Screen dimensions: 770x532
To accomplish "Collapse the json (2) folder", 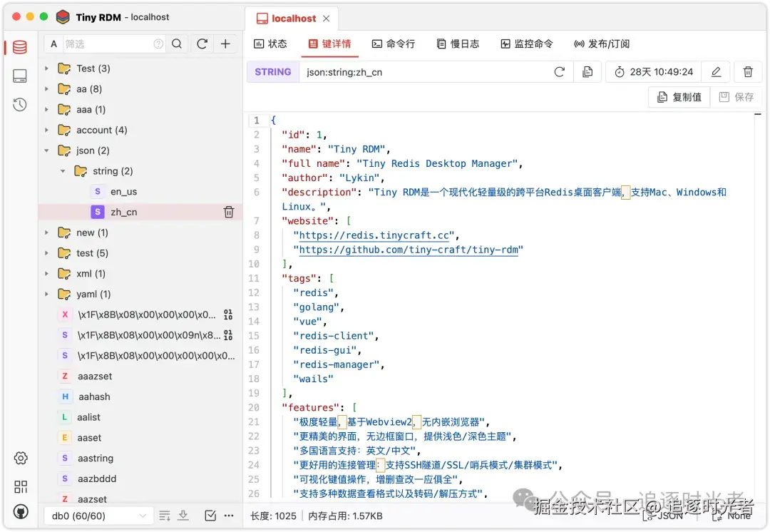I will tap(46, 150).
